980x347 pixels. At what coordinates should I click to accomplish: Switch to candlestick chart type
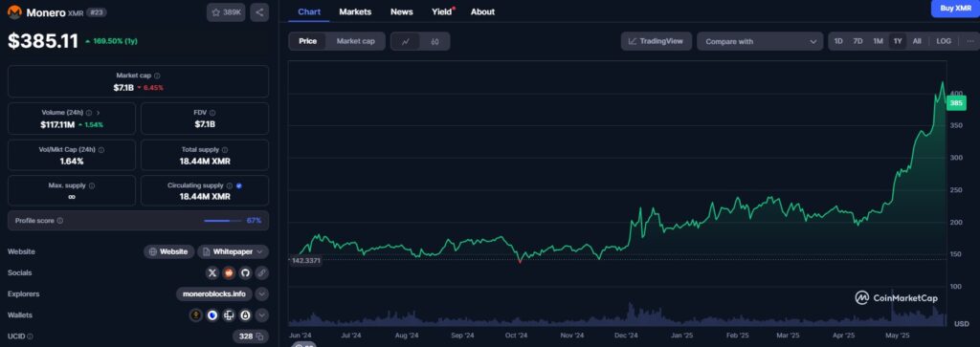coord(435,42)
